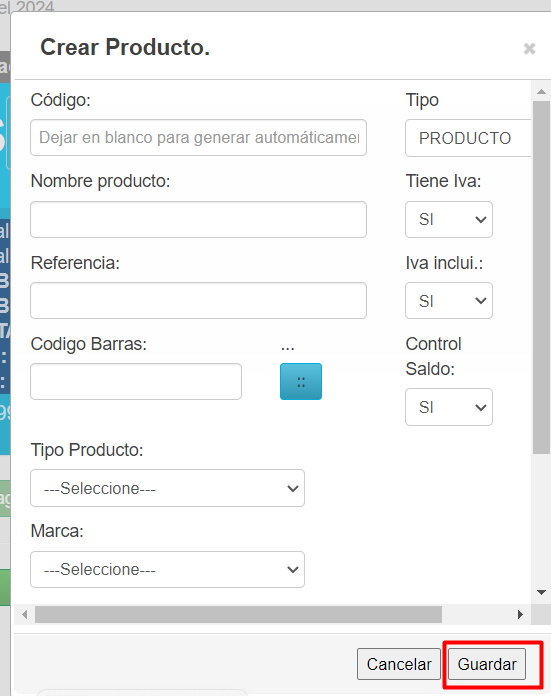The image size is (551, 696).
Task: Click the horizontal scrollbar right arrow
Action: [x=520, y=615]
